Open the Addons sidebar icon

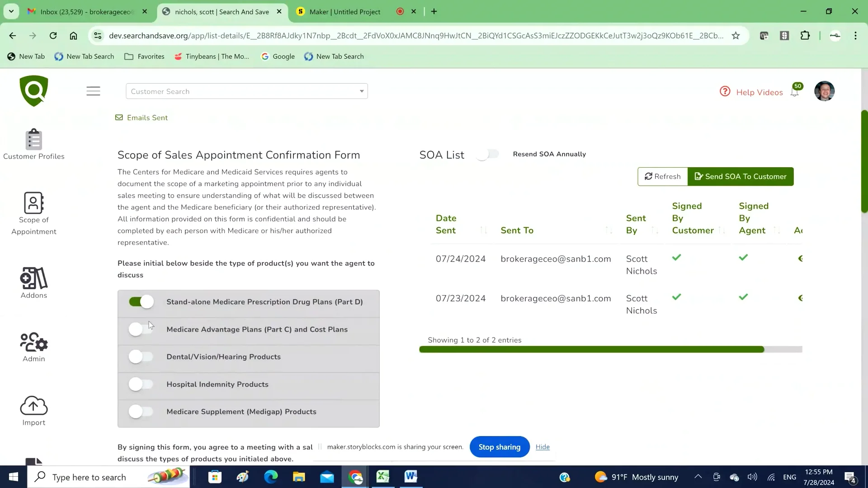pos(34,278)
